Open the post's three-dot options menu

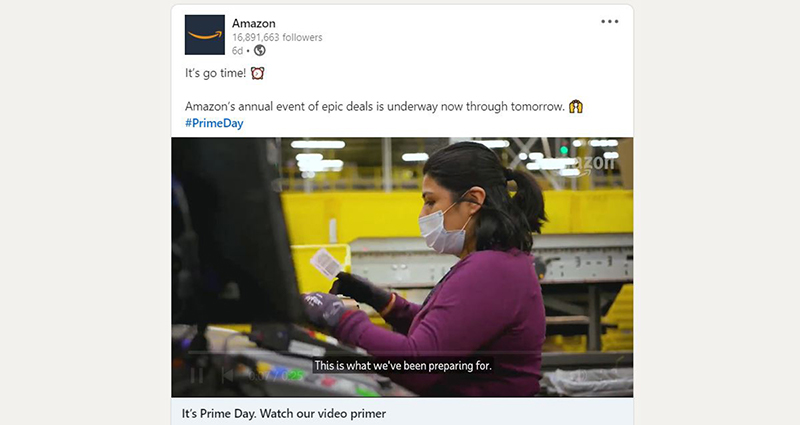pyautogui.click(x=609, y=21)
